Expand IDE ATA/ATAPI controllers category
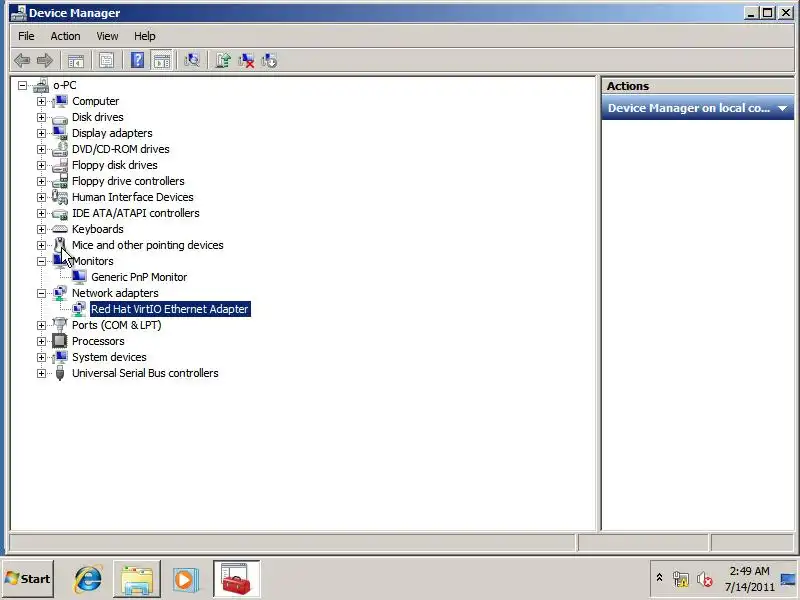The width and height of the screenshot is (800, 600). click(41, 213)
